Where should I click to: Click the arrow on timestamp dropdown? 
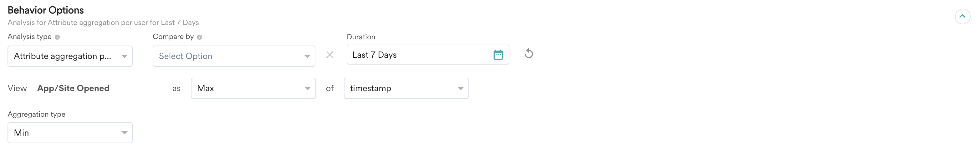(x=460, y=89)
